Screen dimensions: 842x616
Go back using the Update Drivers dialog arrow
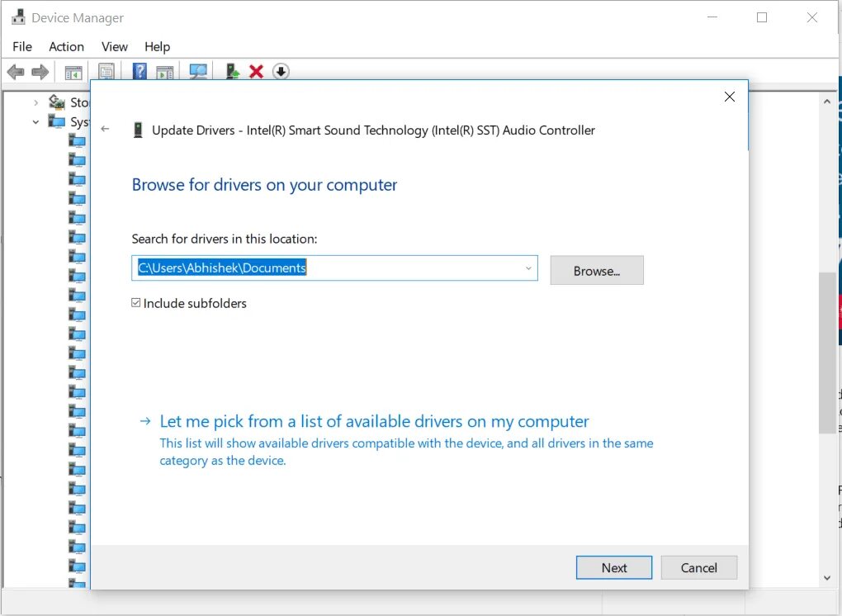pyautogui.click(x=106, y=129)
